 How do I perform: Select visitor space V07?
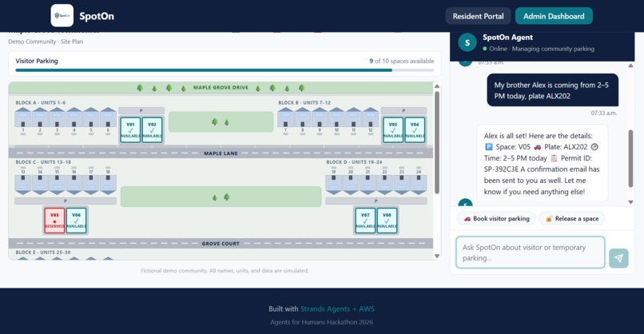click(365, 221)
